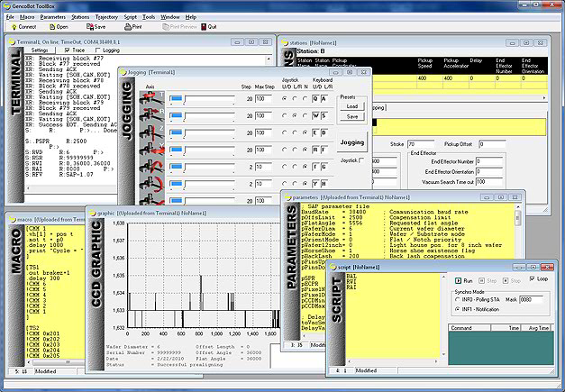
Task: Open the Script menu
Action: pyautogui.click(x=131, y=17)
